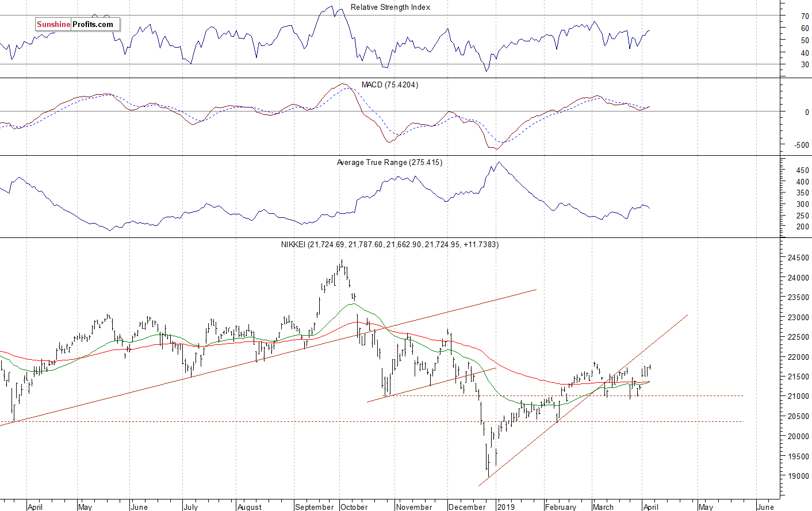
Task: Select the October label on time axis
Action: click(x=354, y=507)
